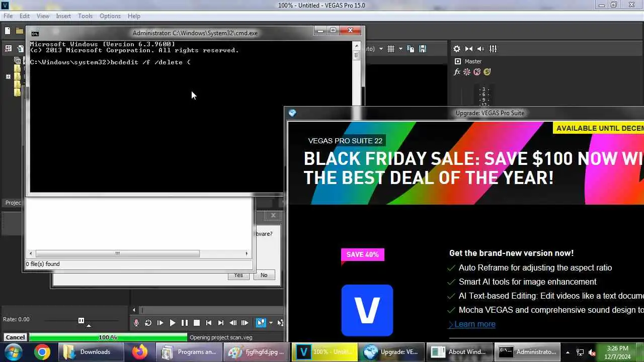Close the small dialog behind search window
Image resolution: width=644 pixels, height=362 pixels.
point(273,215)
